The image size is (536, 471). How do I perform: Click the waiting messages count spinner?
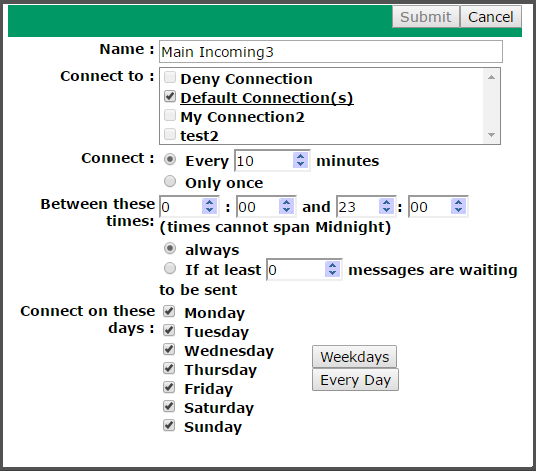tap(332, 269)
